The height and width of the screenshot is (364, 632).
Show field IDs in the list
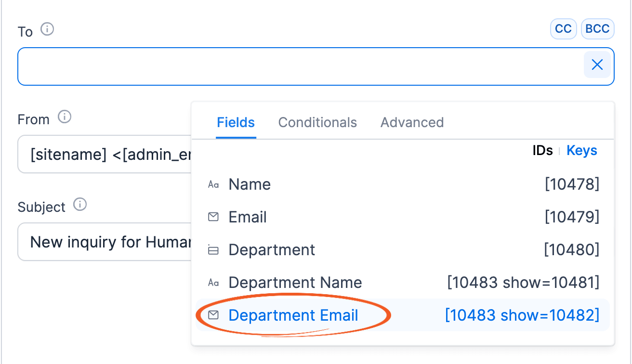(542, 151)
